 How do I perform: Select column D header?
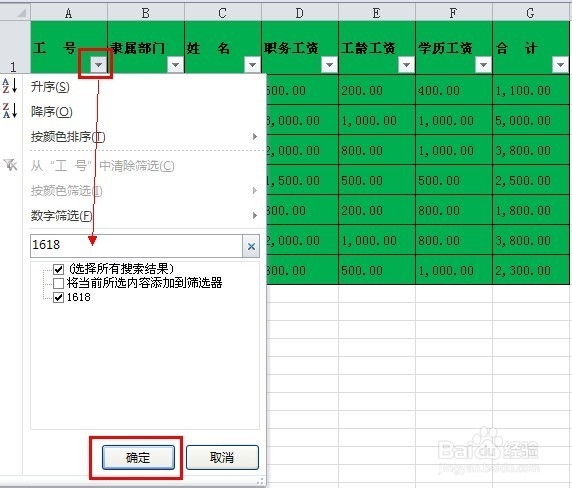(x=300, y=13)
